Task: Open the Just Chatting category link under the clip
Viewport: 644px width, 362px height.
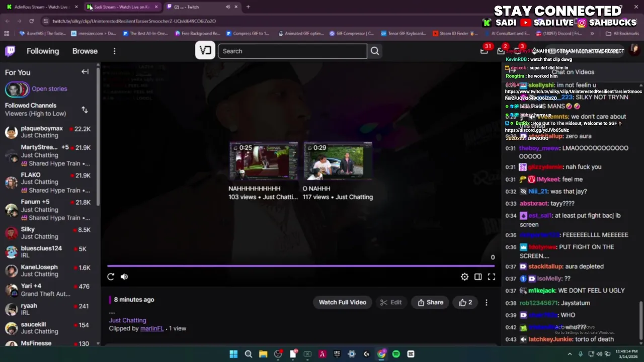Action: pyautogui.click(x=128, y=320)
